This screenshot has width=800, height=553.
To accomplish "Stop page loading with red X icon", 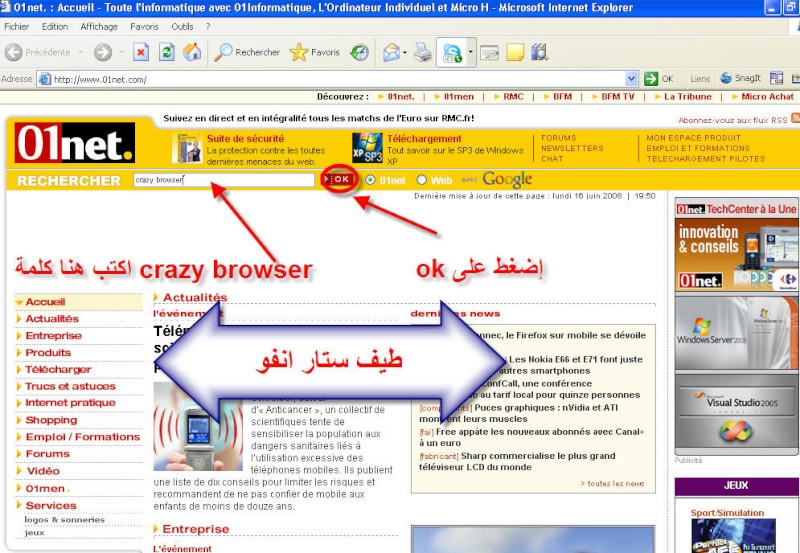I will [141, 52].
